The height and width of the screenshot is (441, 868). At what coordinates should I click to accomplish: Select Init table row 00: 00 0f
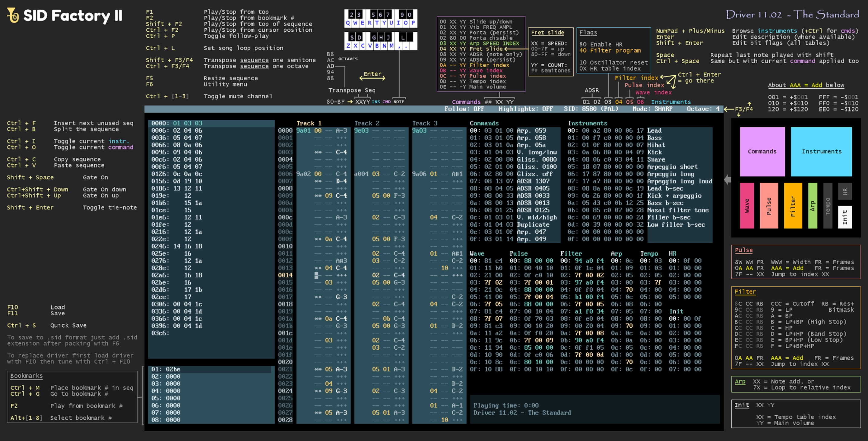(x=685, y=319)
